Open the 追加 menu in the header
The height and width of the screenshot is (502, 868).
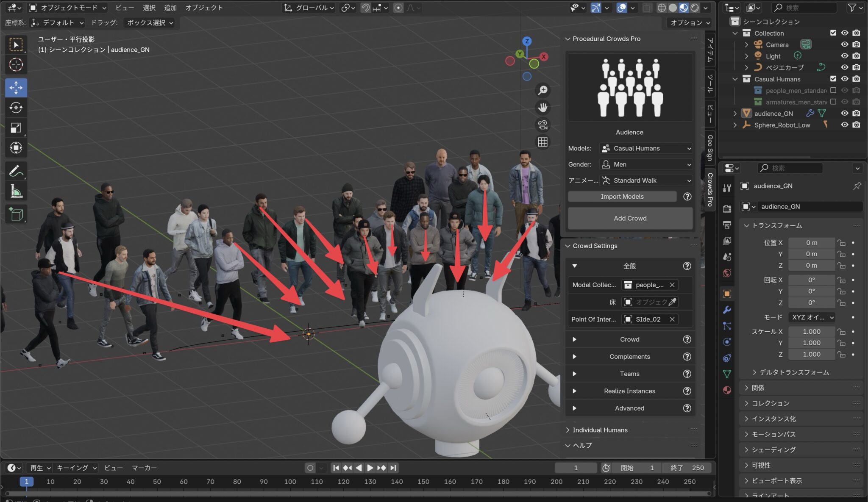(170, 7)
